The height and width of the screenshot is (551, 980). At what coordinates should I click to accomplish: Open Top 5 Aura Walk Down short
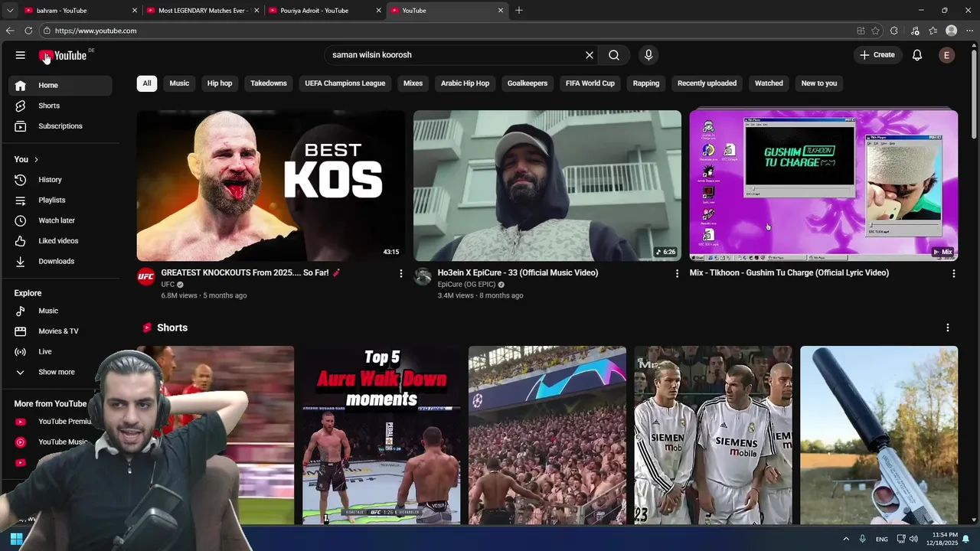(x=381, y=435)
